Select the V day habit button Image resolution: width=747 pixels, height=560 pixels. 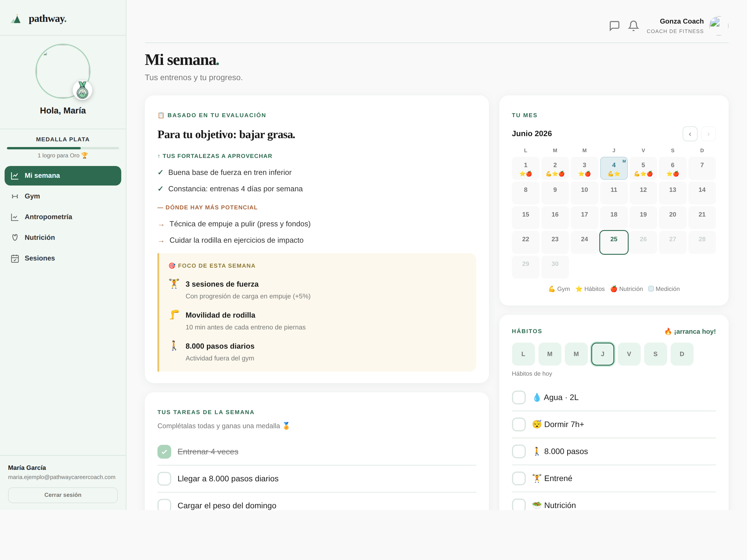click(629, 354)
